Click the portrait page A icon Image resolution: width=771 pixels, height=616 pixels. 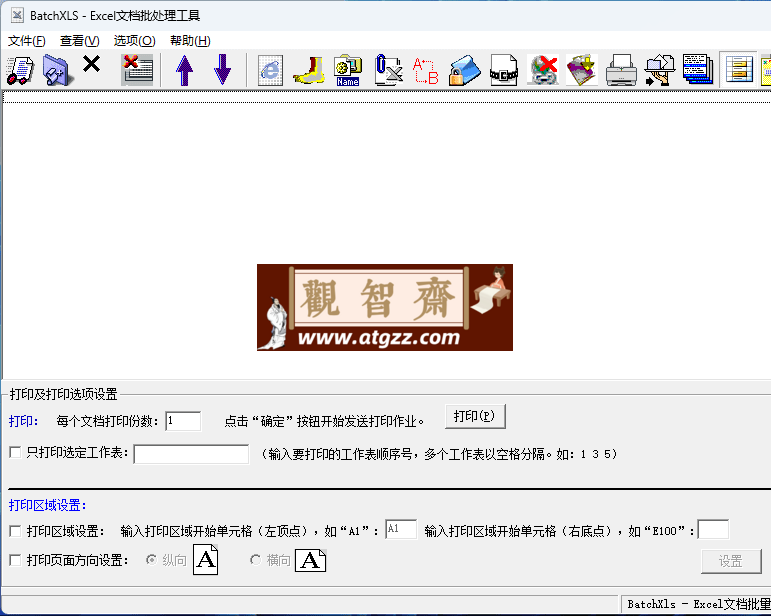point(206,559)
